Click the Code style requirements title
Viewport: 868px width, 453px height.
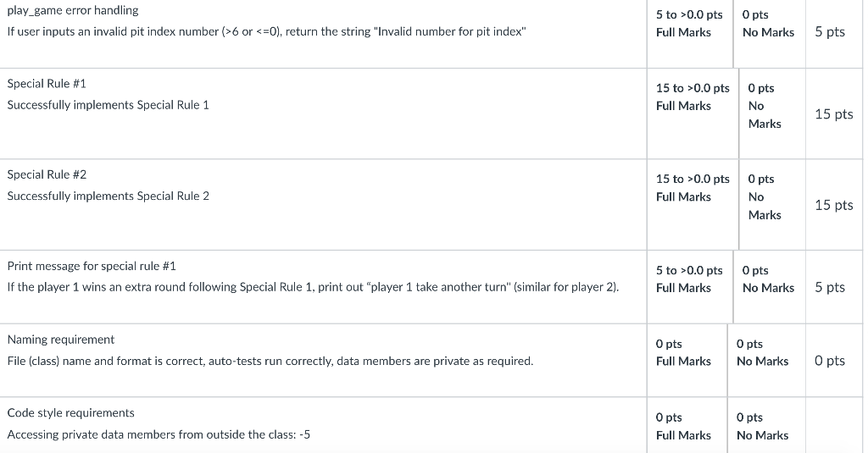tap(71, 413)
